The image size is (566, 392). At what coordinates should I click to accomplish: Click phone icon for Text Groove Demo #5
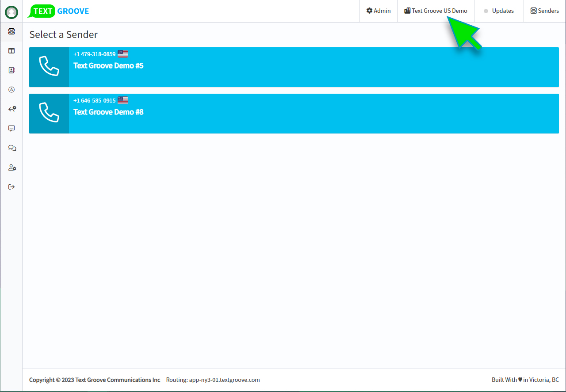[x=49, y=67]
